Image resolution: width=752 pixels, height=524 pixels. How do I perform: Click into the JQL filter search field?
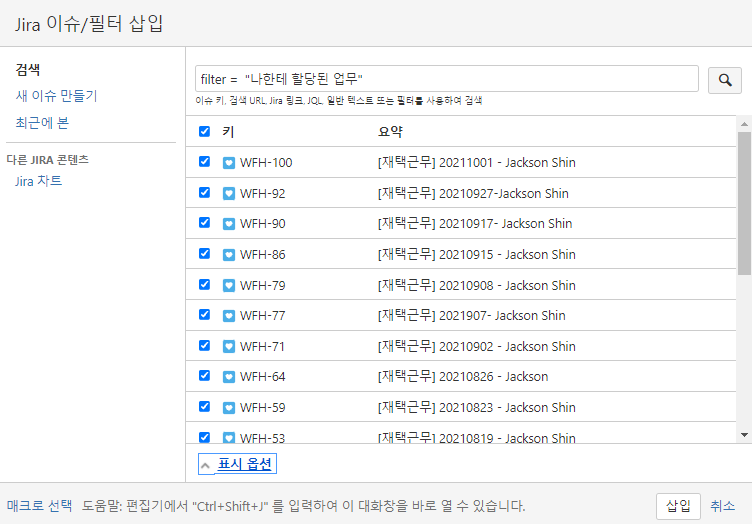point(446,79)
